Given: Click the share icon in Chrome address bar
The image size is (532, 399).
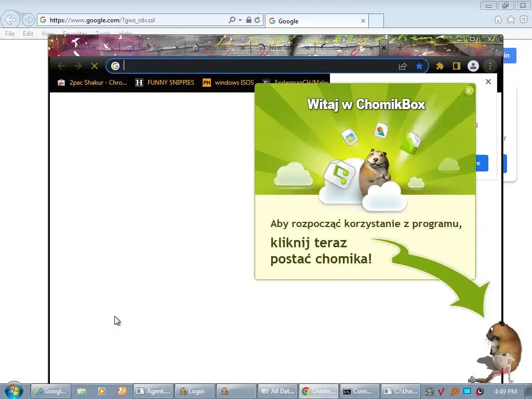Looking at the screenshot, I should pyautogui.click(x=403, y=66).
